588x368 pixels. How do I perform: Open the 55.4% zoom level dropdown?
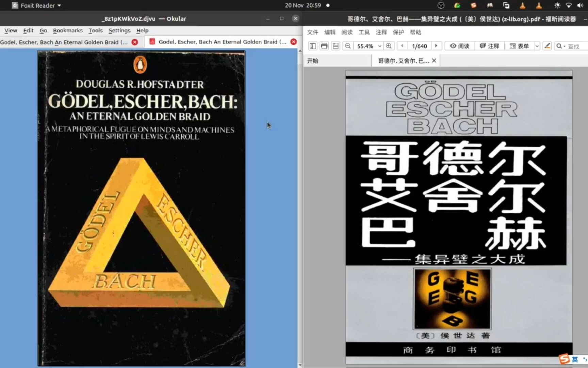coord(380,46)
